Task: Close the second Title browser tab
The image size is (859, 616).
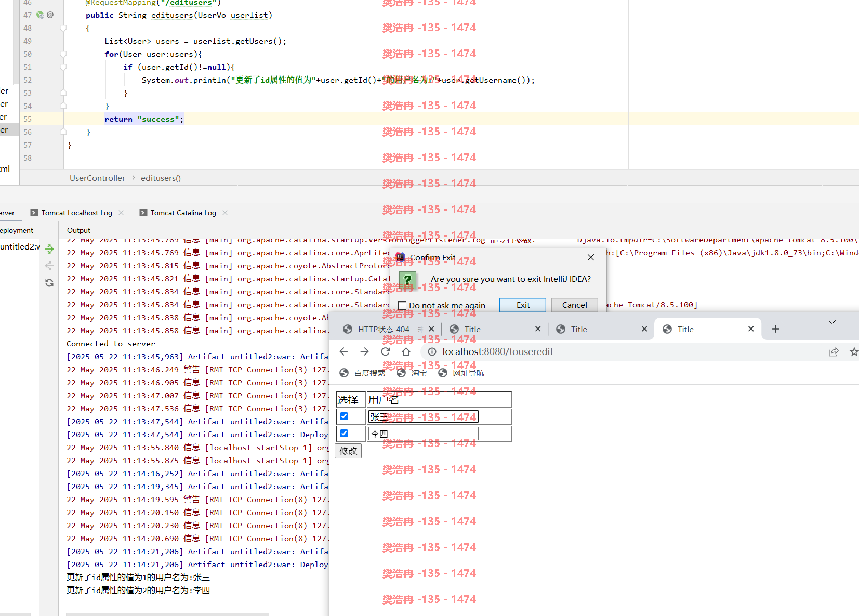Action: [538, 329]
